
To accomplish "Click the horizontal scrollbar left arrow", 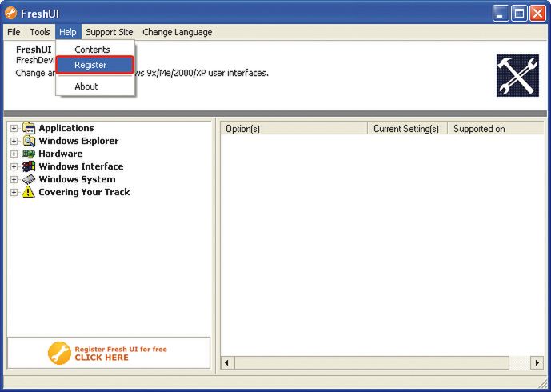I will (x=227, y=362).
